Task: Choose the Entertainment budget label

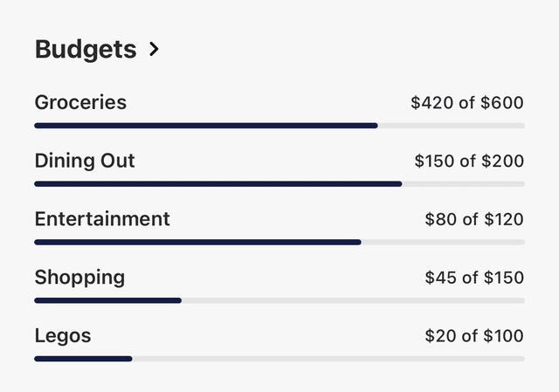Action: [102, 219]
